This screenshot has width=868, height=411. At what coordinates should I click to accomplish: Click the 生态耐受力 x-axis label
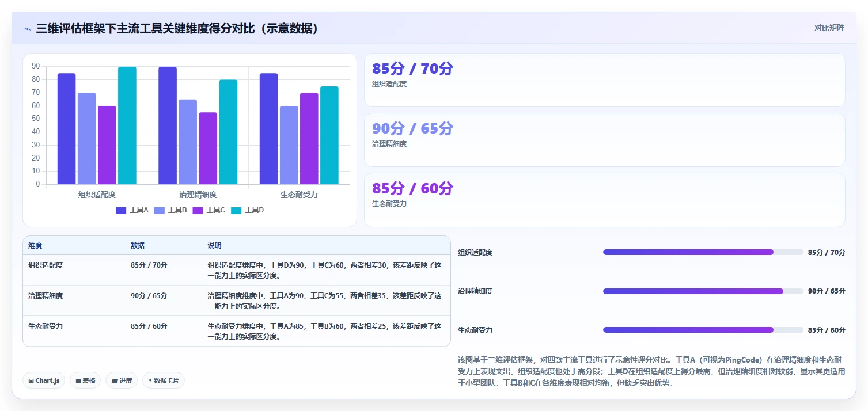pos(299,195)
